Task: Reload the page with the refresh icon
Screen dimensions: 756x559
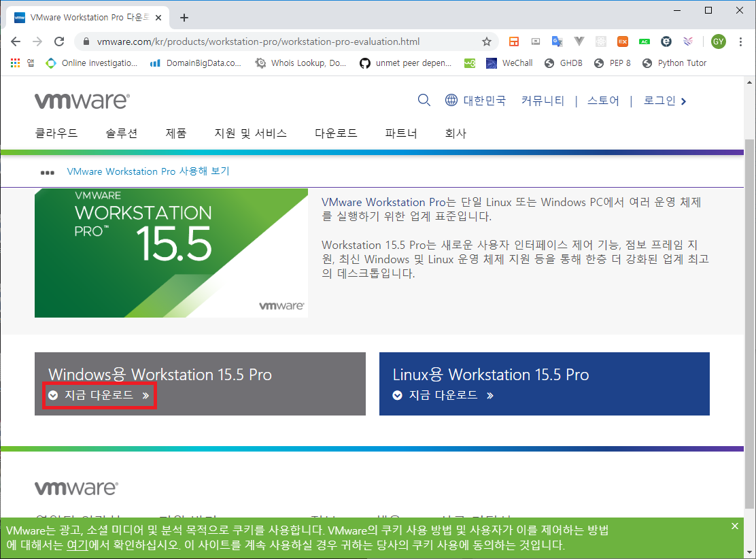Action: [59, 41]
